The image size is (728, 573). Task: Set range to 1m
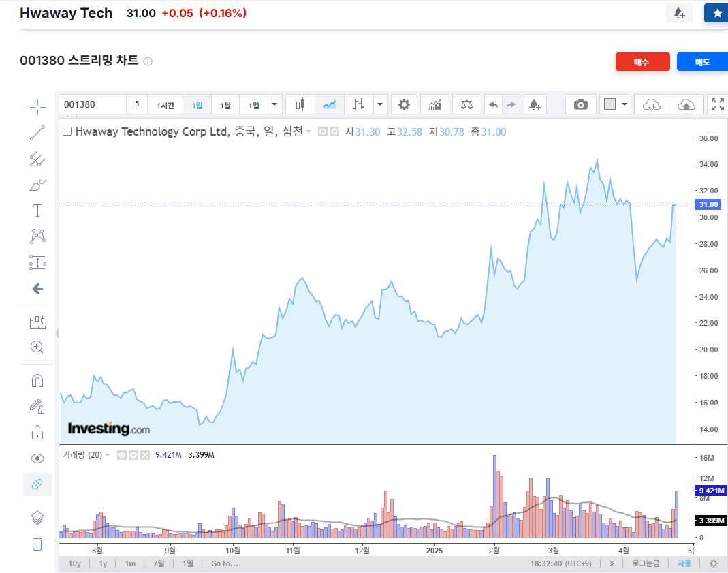point(131,563)
